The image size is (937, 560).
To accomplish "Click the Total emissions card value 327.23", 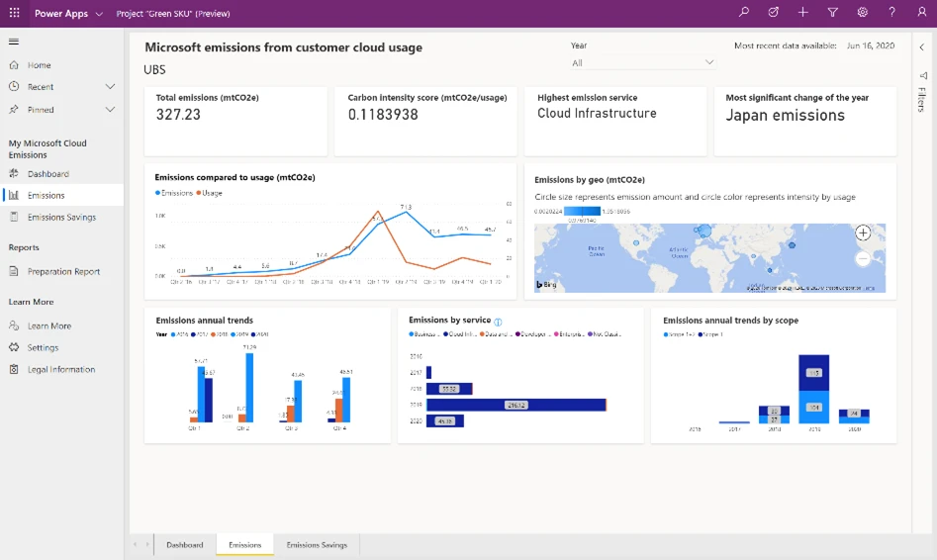I will [178, 114].
